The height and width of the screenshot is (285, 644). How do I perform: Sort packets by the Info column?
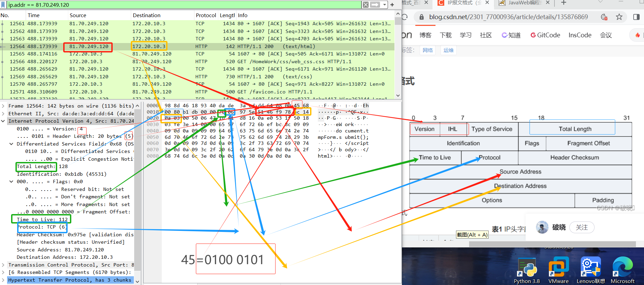point(315,15)
